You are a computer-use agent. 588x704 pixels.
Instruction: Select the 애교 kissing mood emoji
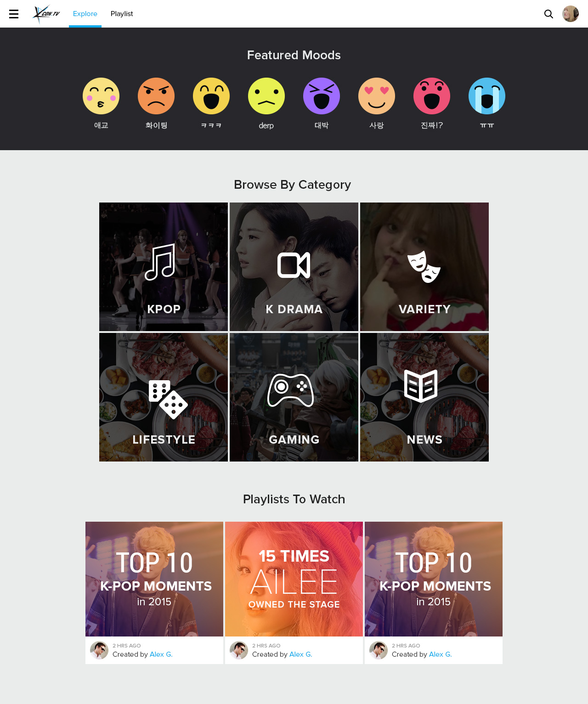101,96
